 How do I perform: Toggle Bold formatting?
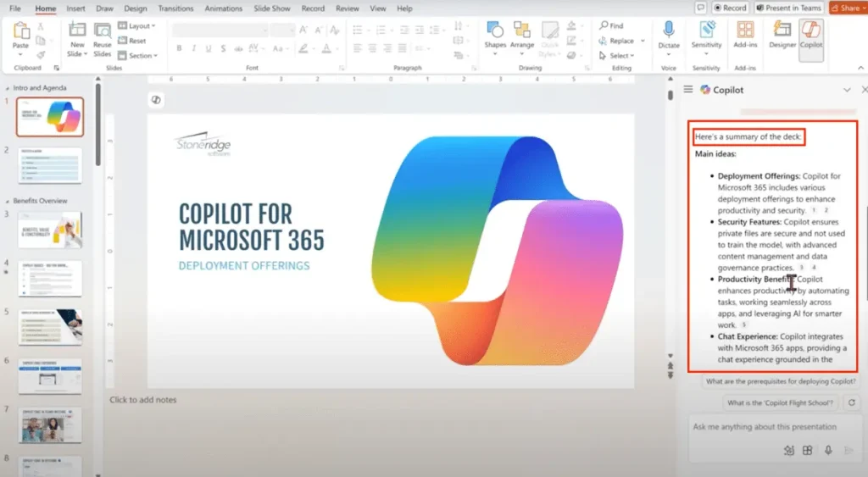tap(179, 48)
